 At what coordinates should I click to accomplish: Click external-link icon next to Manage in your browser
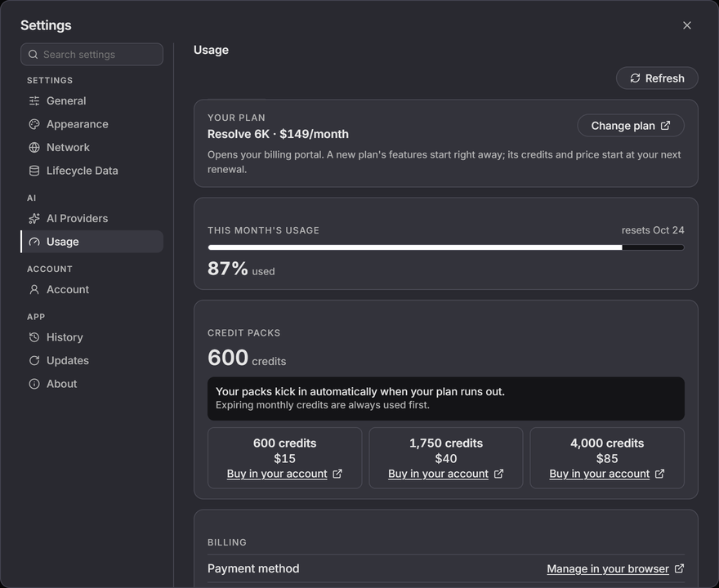680,568
